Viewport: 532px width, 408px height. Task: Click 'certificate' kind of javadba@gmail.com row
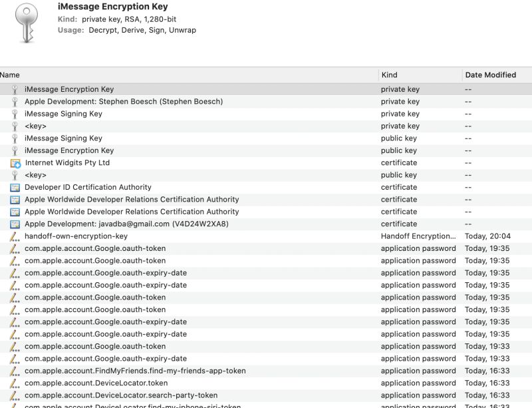click(x=398, y=224)
